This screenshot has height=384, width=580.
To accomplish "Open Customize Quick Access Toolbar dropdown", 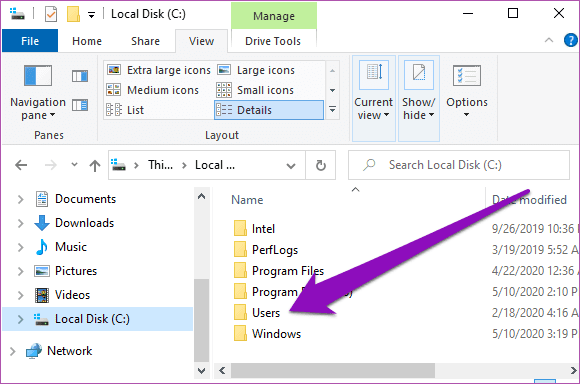I will (91, 15).
